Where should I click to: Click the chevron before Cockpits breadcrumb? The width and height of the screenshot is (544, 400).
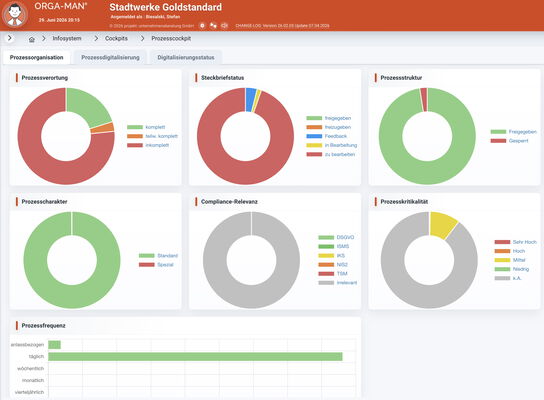click(96, 39)
